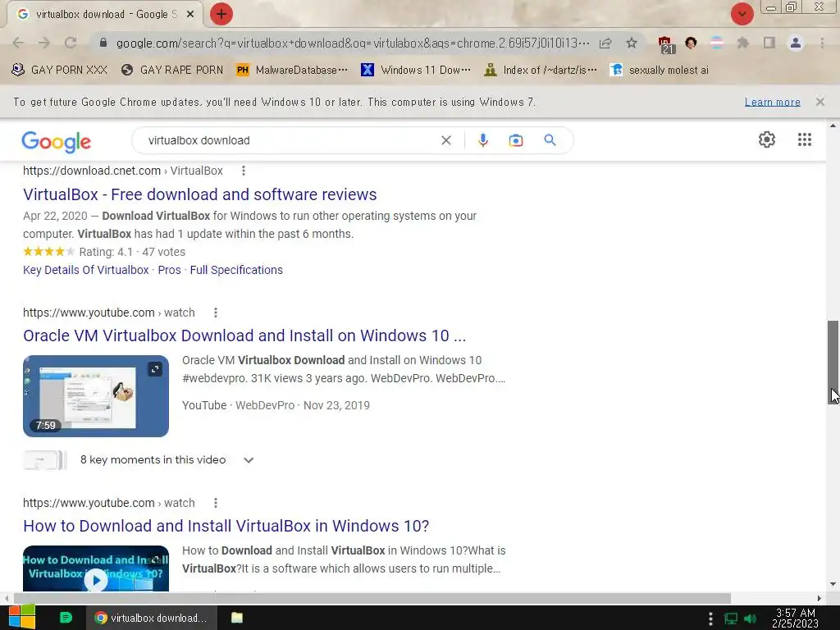Open Google quick settings gear

click(x=767, y=139)
